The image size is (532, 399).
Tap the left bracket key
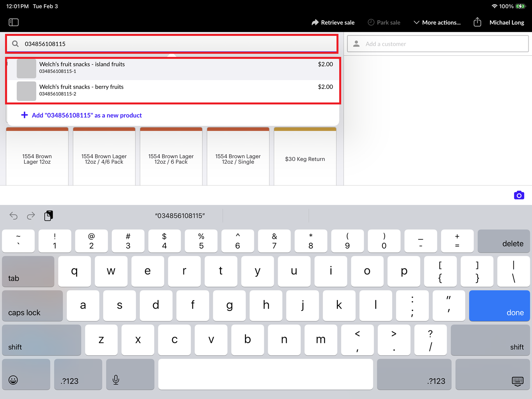[x=440, y=272]
